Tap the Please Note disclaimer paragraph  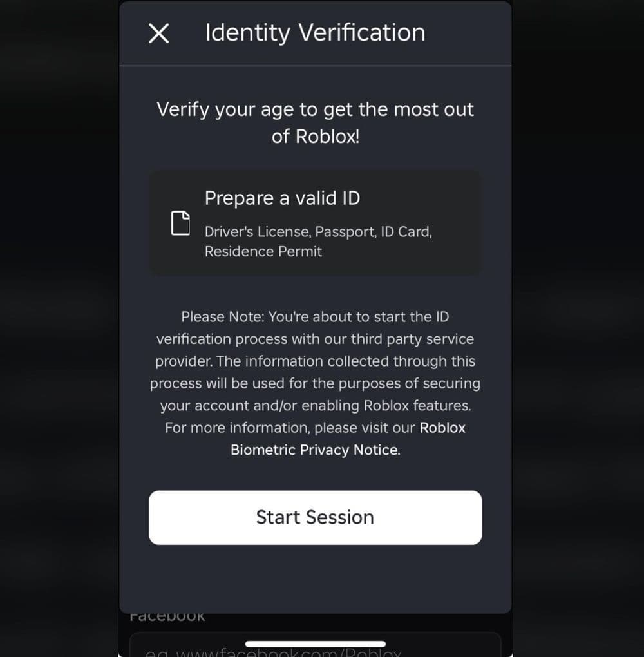coord(315,383)
